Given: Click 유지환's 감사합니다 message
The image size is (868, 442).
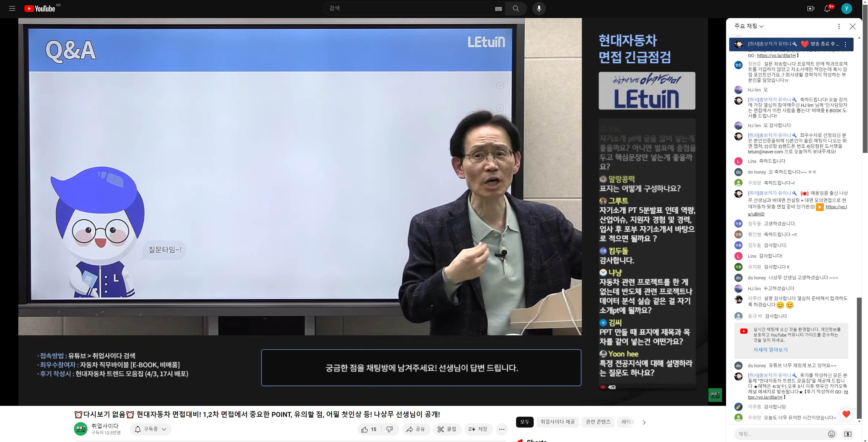Looking at the screenshot, I should click(776, 267).
